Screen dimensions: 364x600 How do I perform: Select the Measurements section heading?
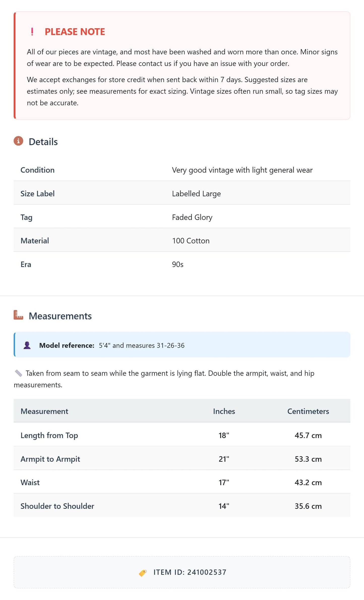tap(60, 316)
